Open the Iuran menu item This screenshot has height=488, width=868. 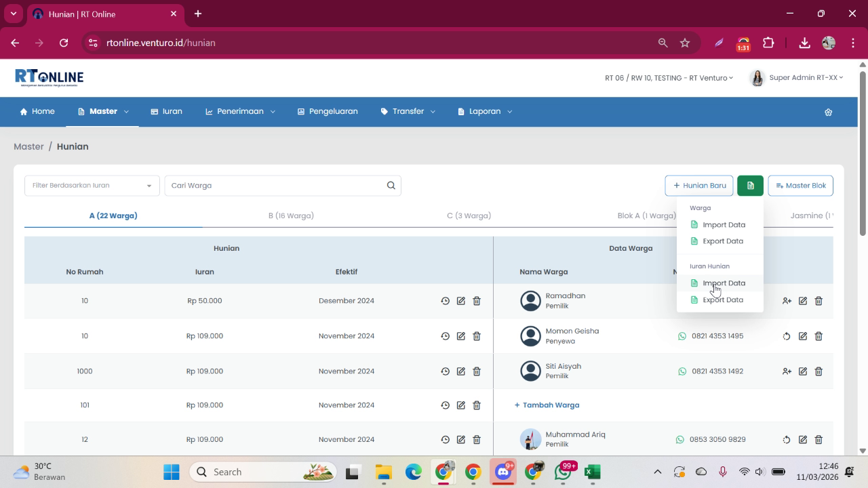click(x=166, y=111)
